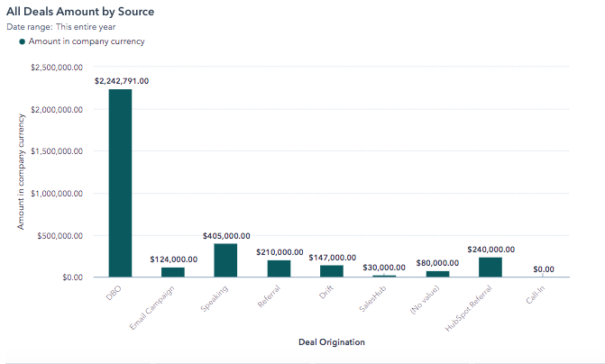Click the $2,242,791.00 data label

point(122,81)
